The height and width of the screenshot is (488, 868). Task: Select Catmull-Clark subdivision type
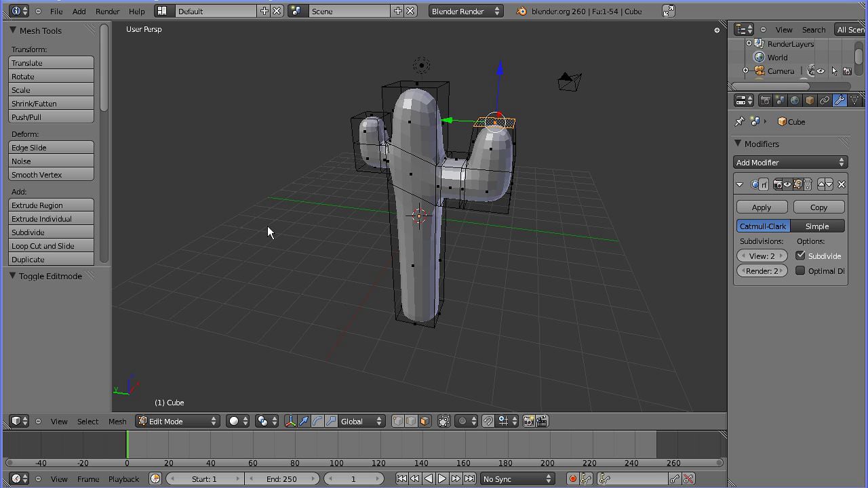[x=763, y=226]
